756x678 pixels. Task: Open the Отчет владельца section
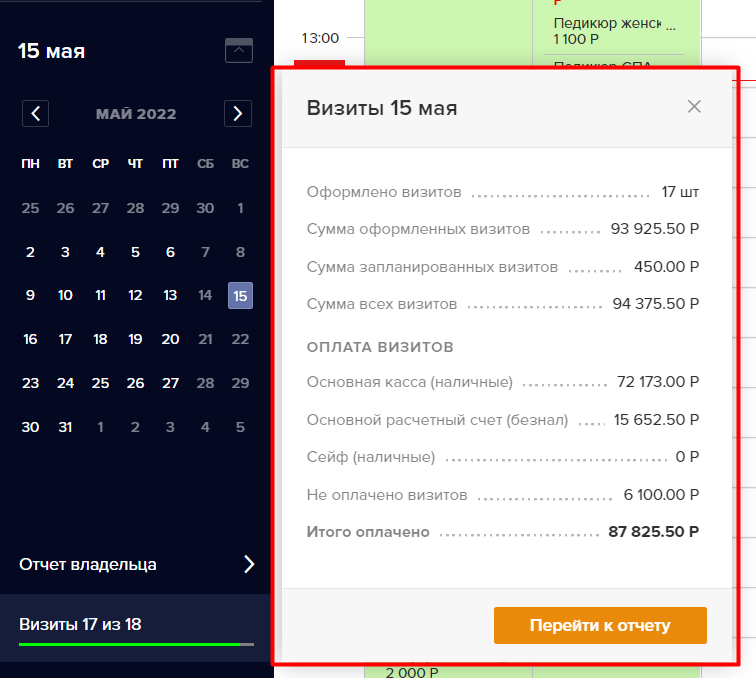(136, 564)
